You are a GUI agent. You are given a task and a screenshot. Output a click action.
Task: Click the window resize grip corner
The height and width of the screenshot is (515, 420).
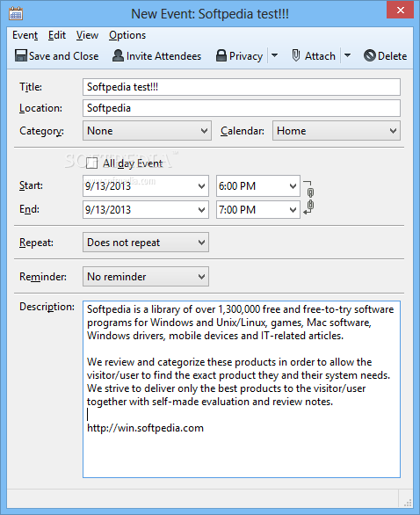click(x=408, y=503)
